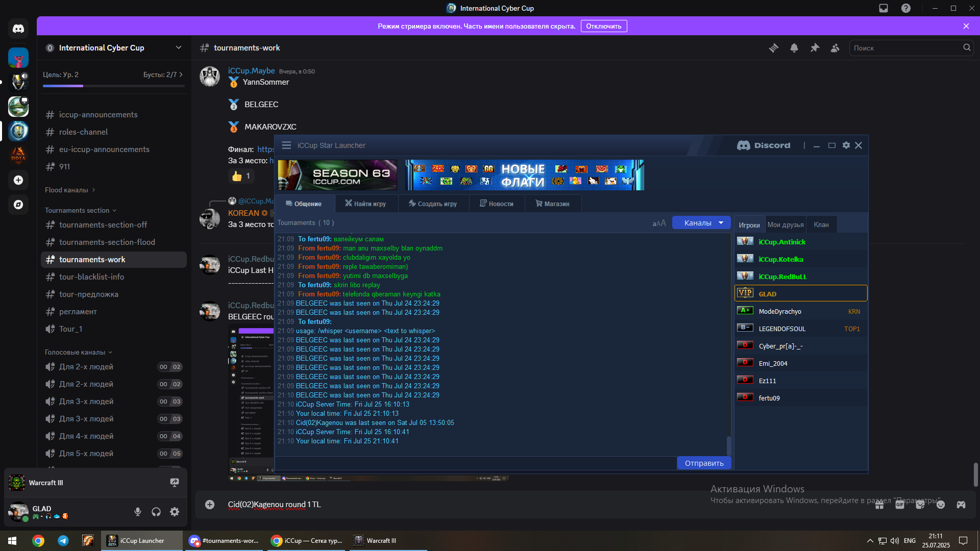Viewport: 980px width, 551px height.
Task: Click the Отправить send button
Action: click(x=704, y=463)
